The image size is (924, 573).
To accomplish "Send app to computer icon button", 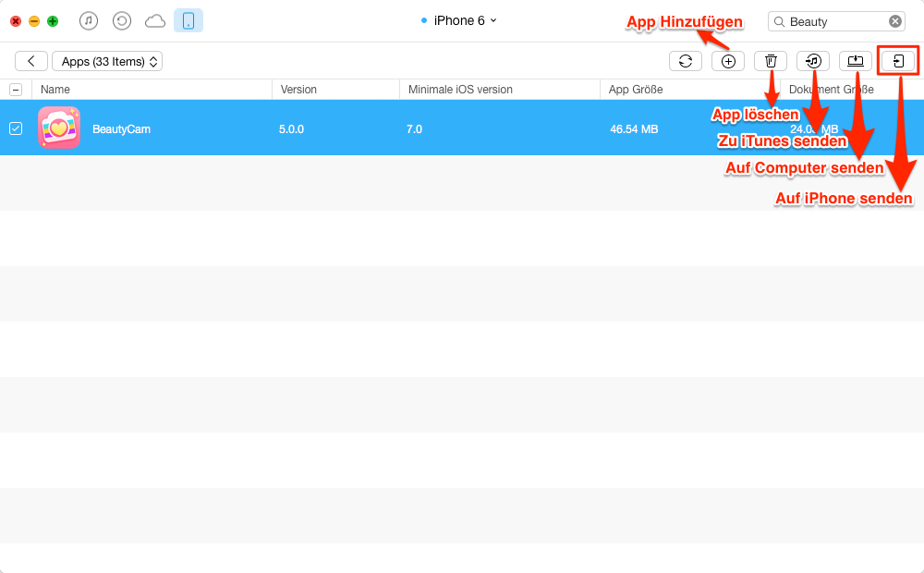I will (x=856, y=61).
